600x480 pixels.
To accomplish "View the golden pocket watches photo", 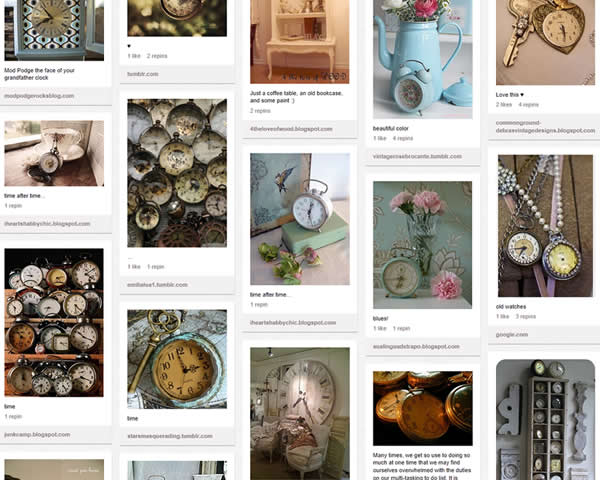I will pos(422,408).
